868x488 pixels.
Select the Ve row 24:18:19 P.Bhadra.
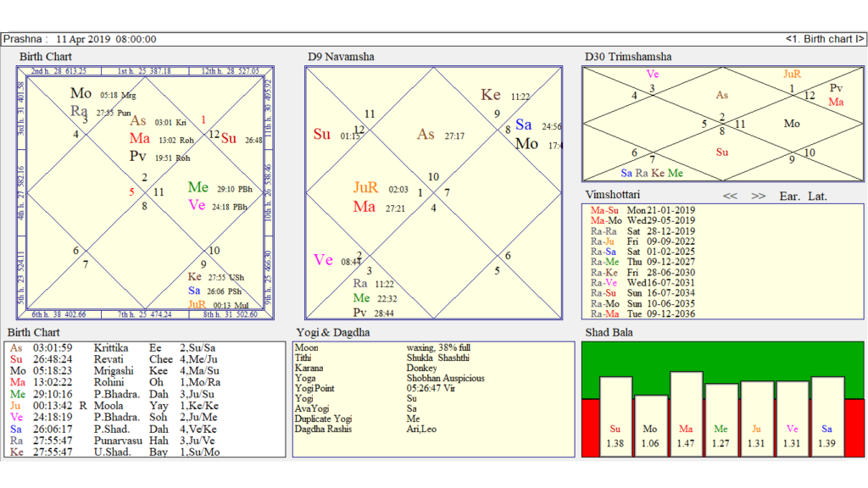[113, 417]
